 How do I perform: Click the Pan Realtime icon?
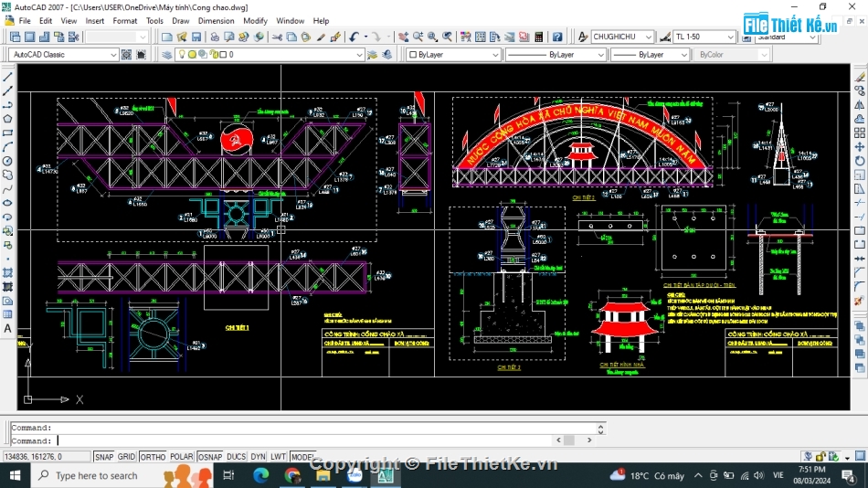tap(403, 37)
